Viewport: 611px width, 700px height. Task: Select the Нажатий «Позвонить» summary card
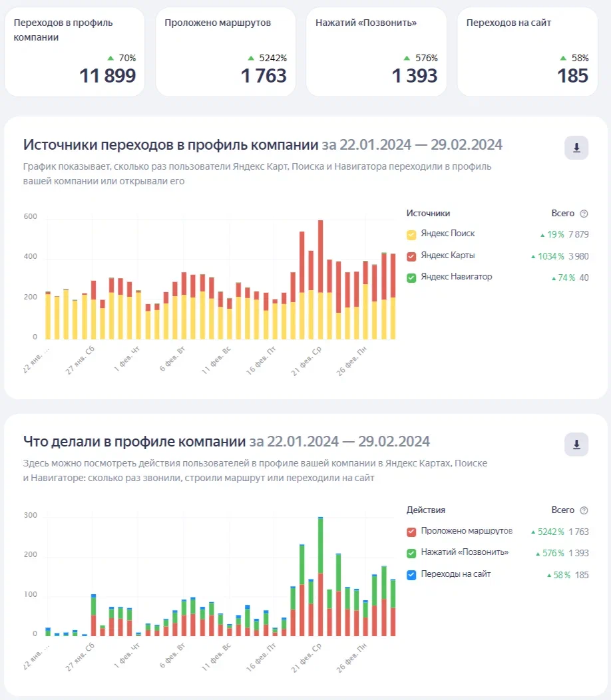376,52
